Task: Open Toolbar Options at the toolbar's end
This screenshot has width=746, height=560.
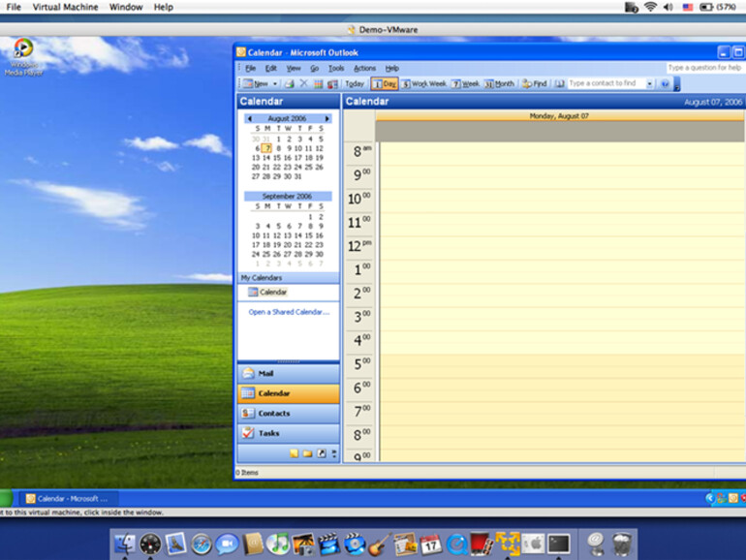Action: pyautogui.click(x=677, y=84)
